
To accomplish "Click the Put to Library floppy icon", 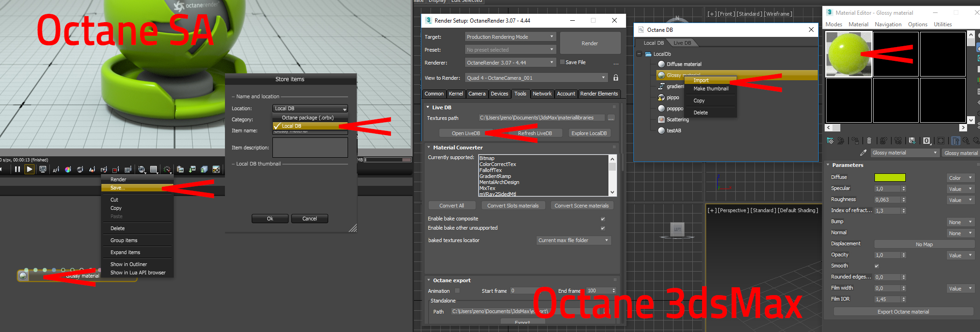I will tap(912, 141).
